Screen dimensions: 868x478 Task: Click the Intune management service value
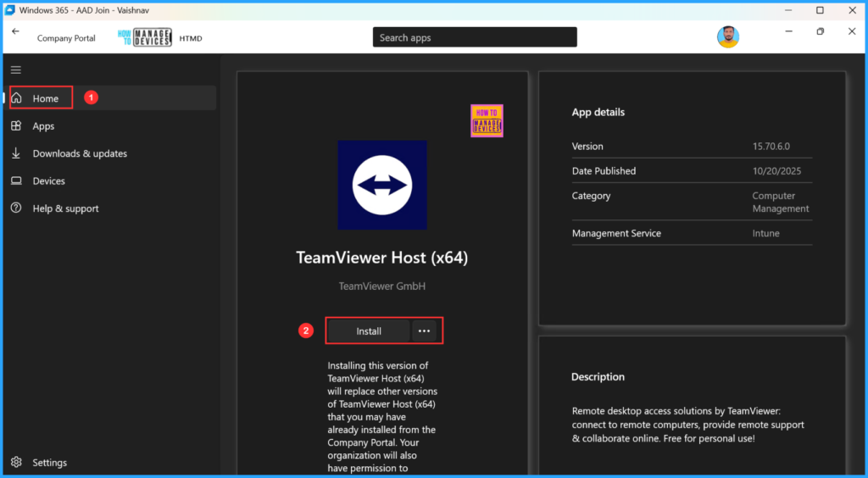[765, 233]
